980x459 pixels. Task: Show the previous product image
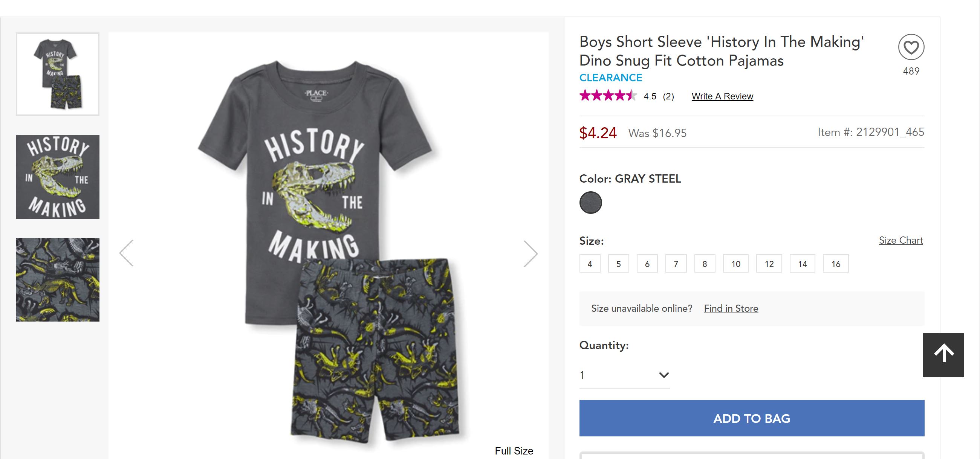click(x=127, y=253)
